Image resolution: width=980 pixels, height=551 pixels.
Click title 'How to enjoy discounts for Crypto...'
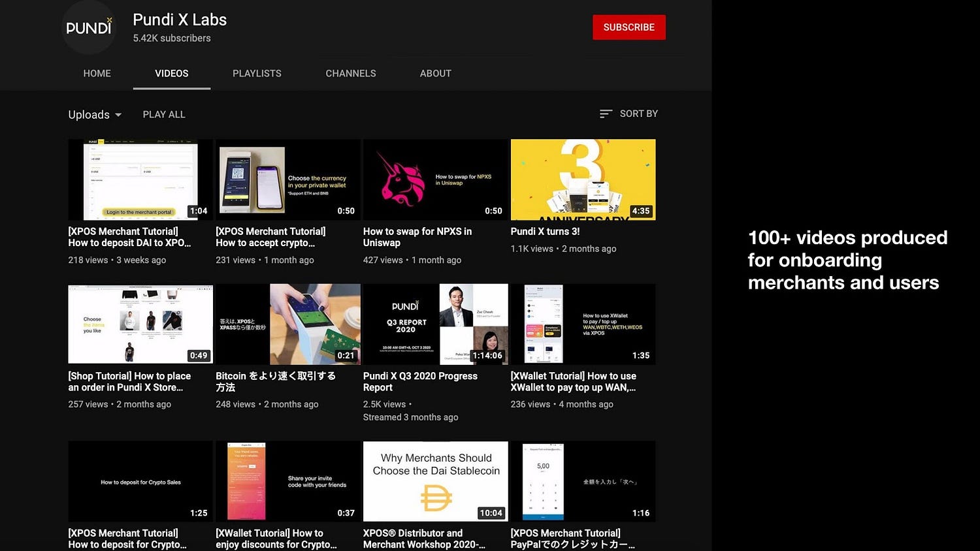pyautogui.click(x=276, y=539)
